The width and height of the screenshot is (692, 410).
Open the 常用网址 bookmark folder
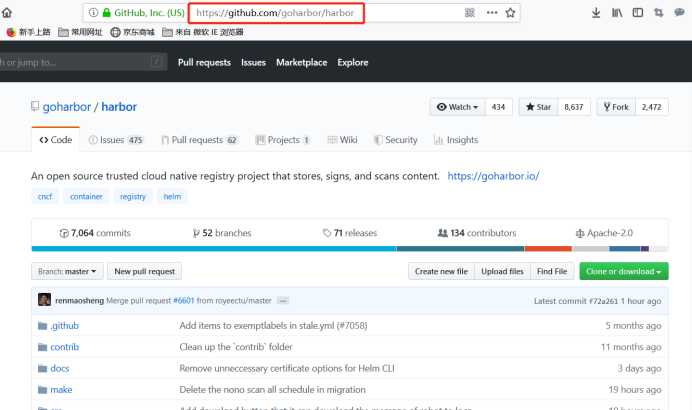pos(80,32)
